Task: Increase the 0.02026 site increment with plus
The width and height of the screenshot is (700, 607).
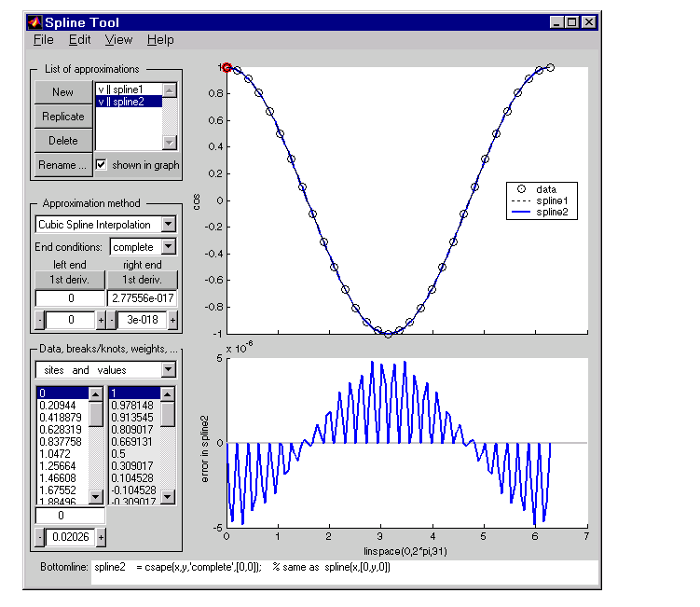Action: tap(101, 537)
